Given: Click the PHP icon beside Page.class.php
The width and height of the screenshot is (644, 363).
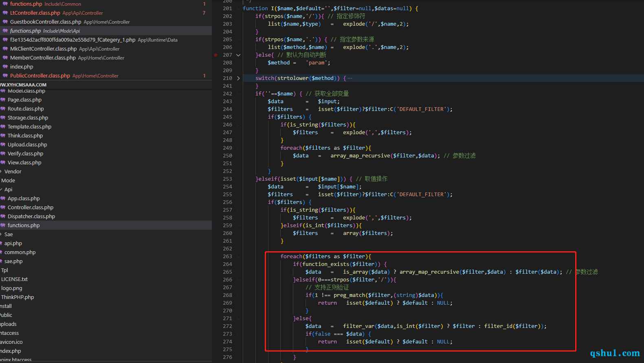Looking at the screenshot, I should click(x=3, y=100).
